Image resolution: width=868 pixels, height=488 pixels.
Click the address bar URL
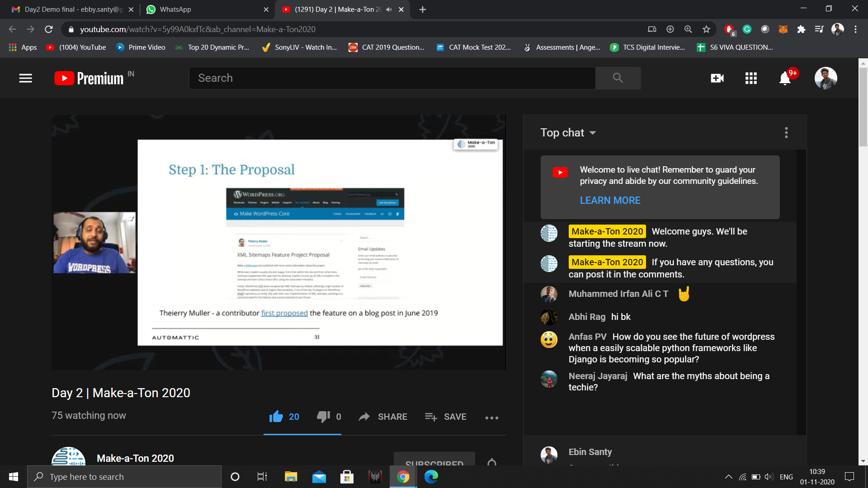[198, 29]
